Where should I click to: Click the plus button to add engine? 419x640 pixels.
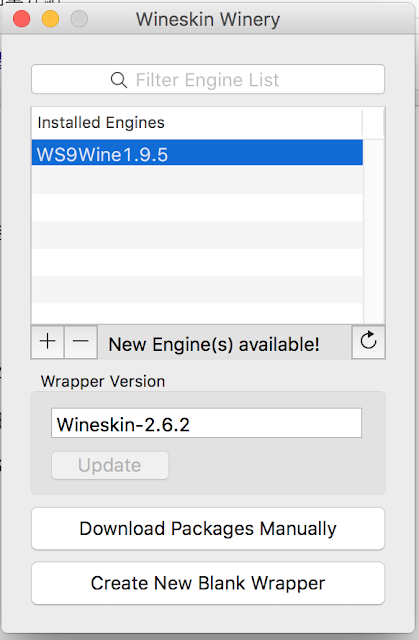pos(47,342)
